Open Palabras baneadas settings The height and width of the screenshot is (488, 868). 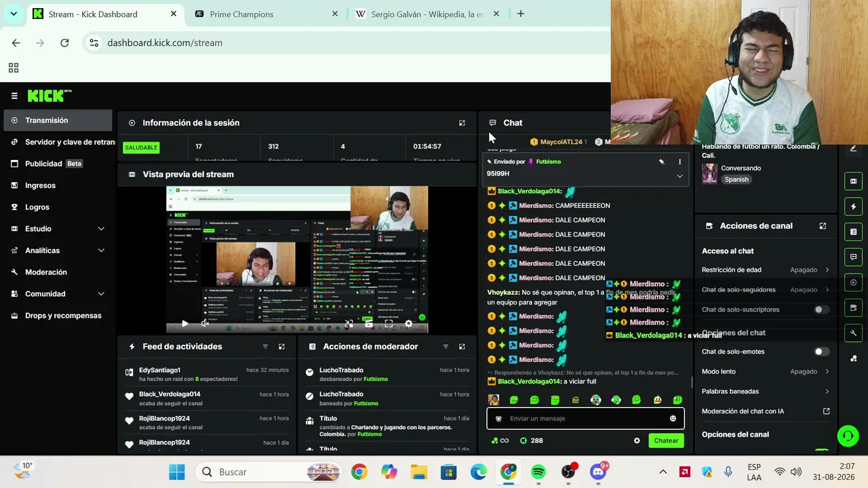pyautogui.click(x=766, y=391)
